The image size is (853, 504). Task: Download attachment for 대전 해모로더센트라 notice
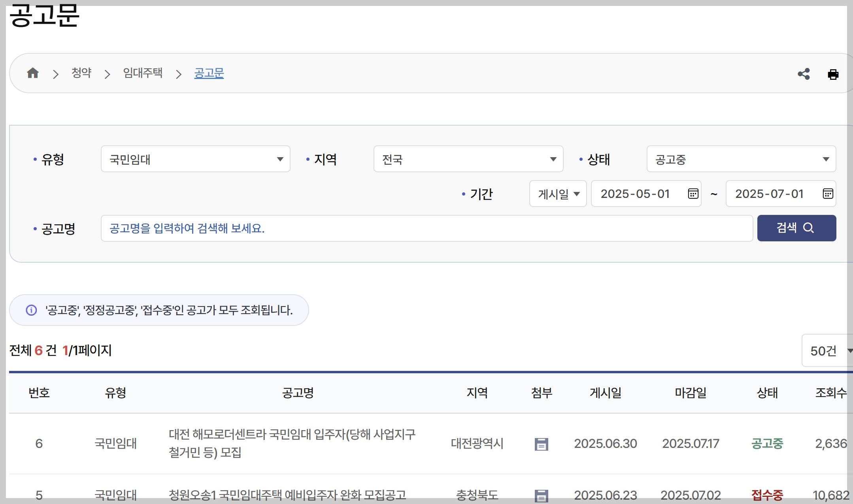(x=541, y=444)
